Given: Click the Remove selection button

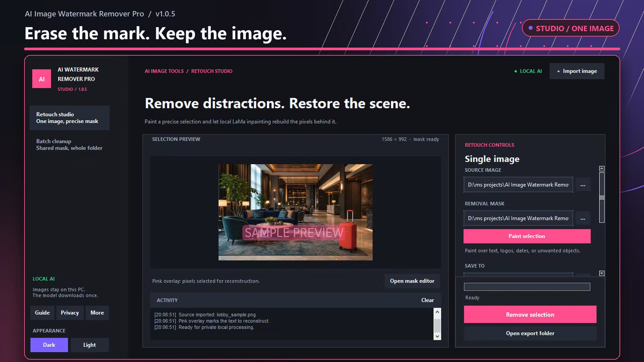Looking at the screenshot, I should coord(530,314).
